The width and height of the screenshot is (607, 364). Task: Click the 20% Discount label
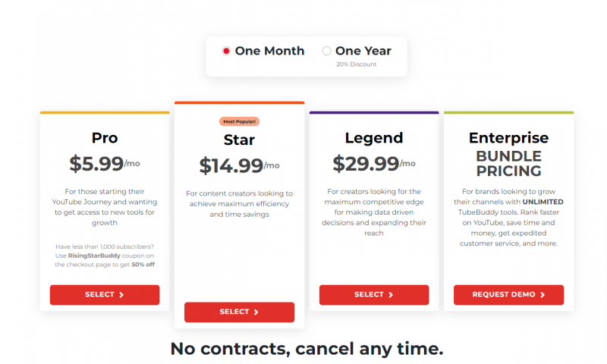[357, 64]
